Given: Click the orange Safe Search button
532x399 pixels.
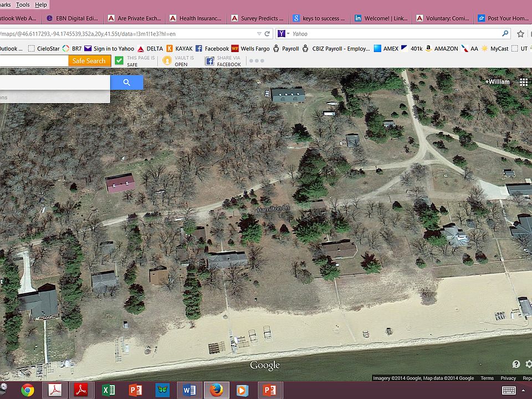Looking at the screenshot, I should [89, 61].
